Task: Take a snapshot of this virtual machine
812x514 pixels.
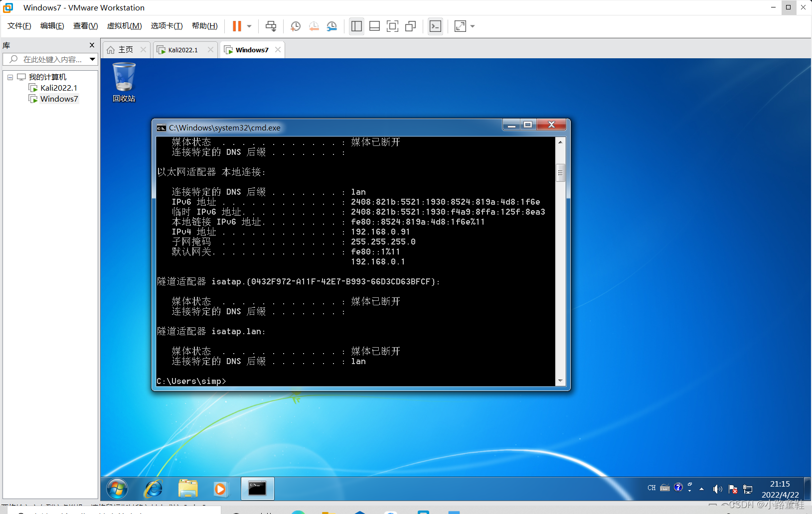Action: (296, 26)
